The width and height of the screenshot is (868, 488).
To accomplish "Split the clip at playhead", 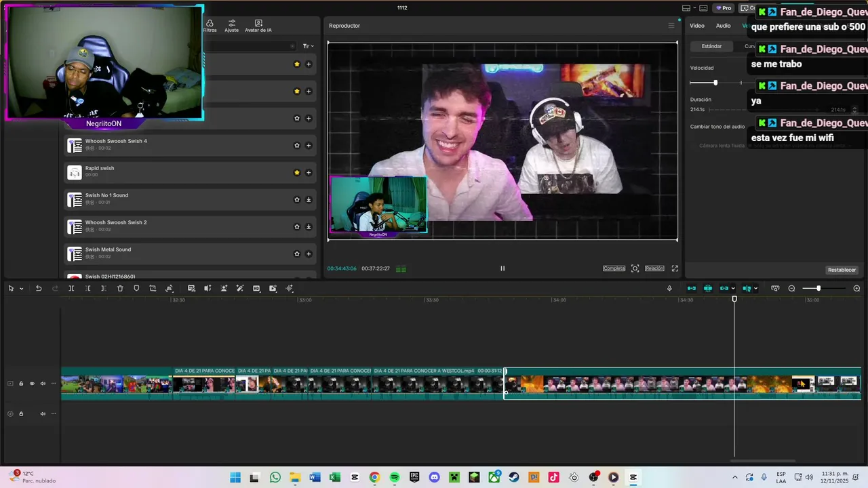I will click(x=71, y=288).
